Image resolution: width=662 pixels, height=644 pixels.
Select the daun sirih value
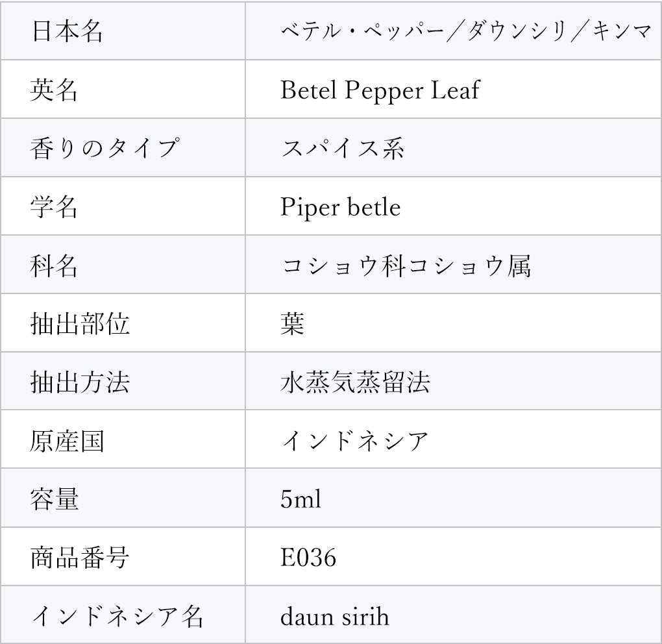click(x=335, y=615)
